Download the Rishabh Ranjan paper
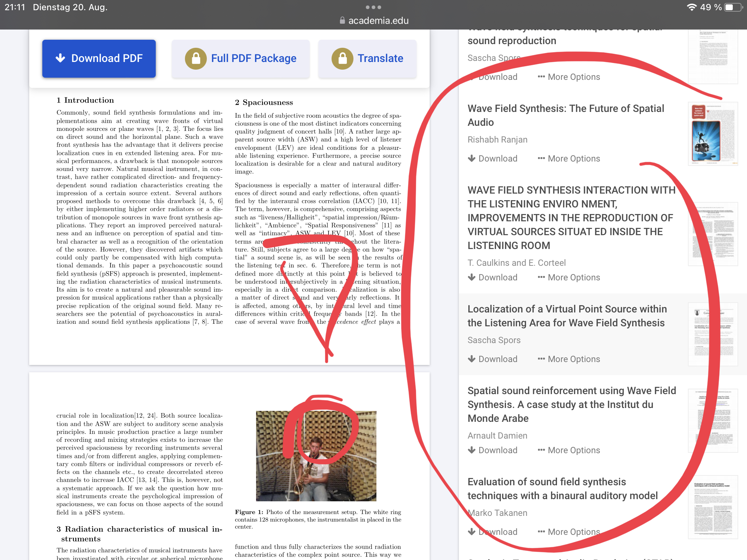The height and width of the screenshot is (560, 747). click(x=493, y=159)
